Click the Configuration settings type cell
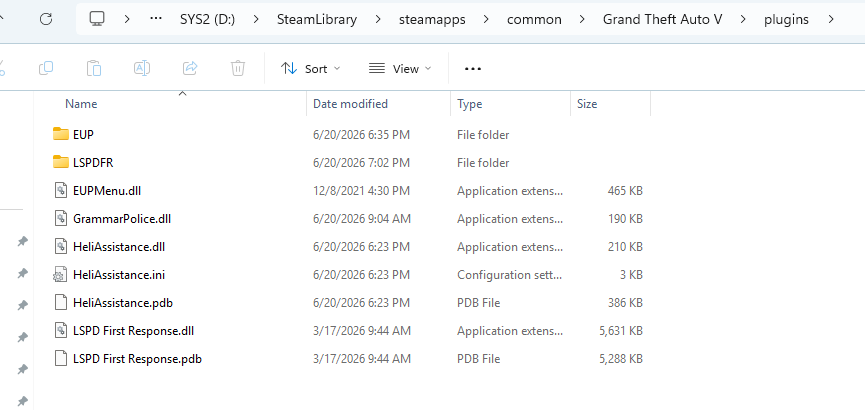This screenshot has width=865, height=410. coord(510,275)
